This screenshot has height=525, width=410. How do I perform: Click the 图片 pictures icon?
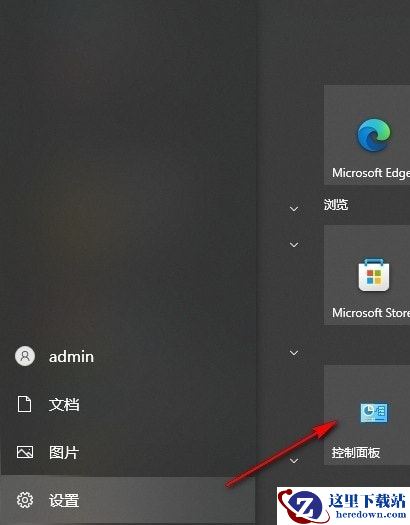25,452
